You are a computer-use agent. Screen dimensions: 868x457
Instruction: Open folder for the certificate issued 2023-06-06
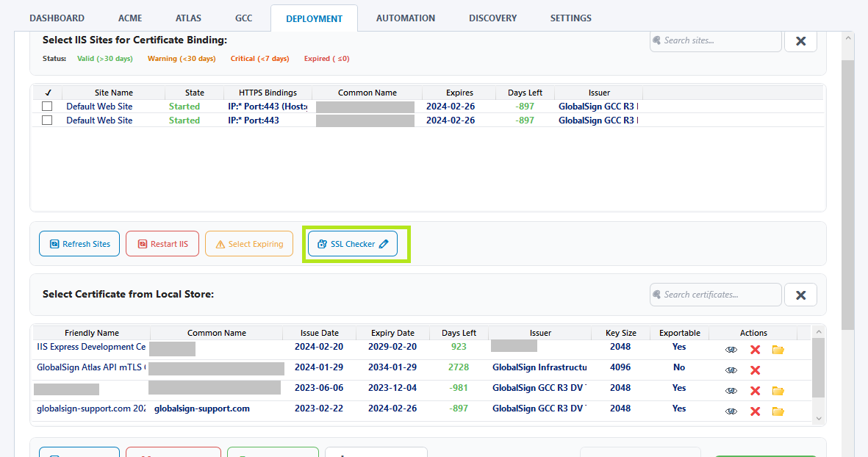pos(778,391)
